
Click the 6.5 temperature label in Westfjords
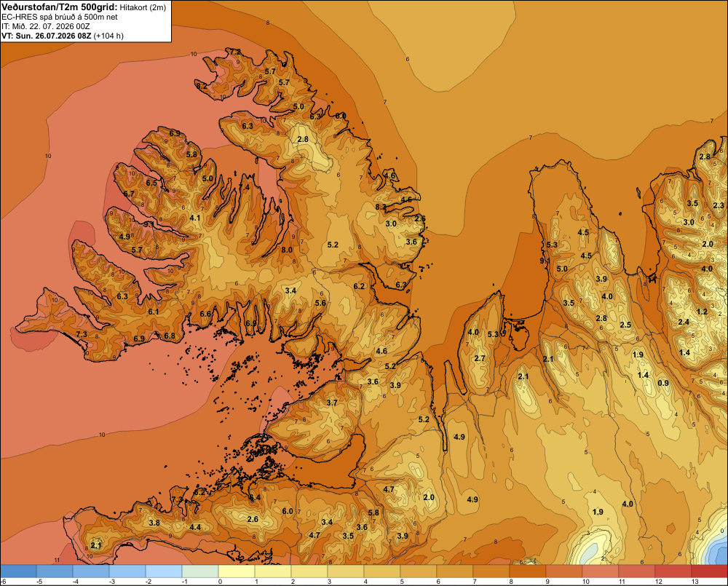point(151,183)
